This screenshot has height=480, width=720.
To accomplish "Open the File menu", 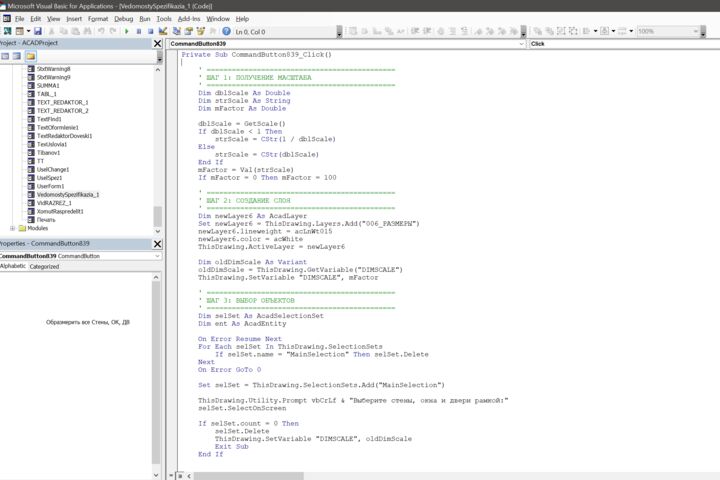I will (20, 19).
